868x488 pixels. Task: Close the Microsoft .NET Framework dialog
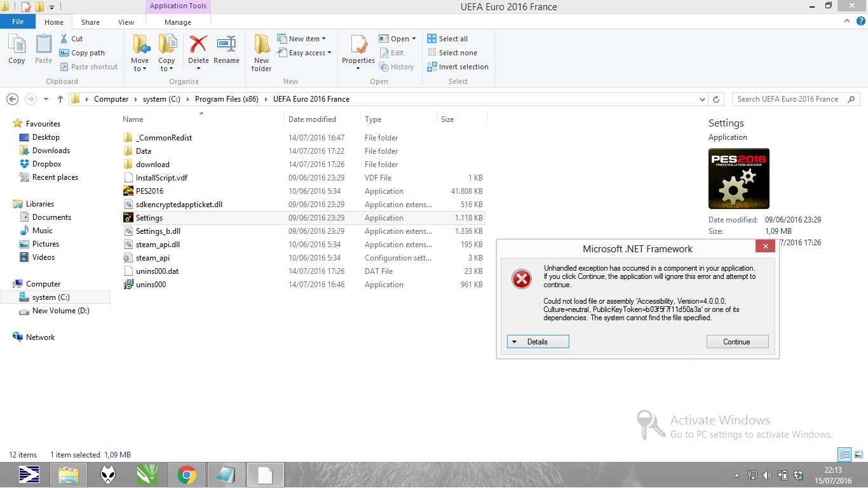[x=765, y=247]
